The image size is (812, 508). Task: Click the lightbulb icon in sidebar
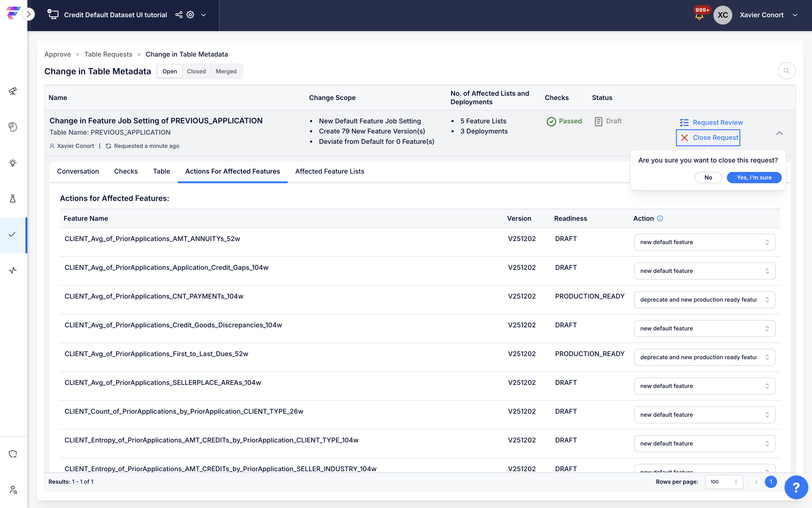coord(13,163)
